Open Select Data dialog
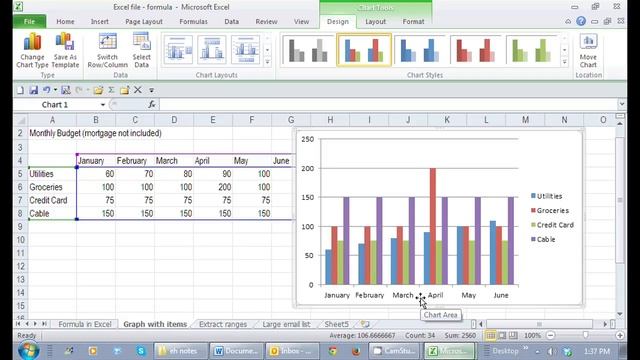Image resolution: width=640 pixels, height=360 pixels. [x=142, y=51]
